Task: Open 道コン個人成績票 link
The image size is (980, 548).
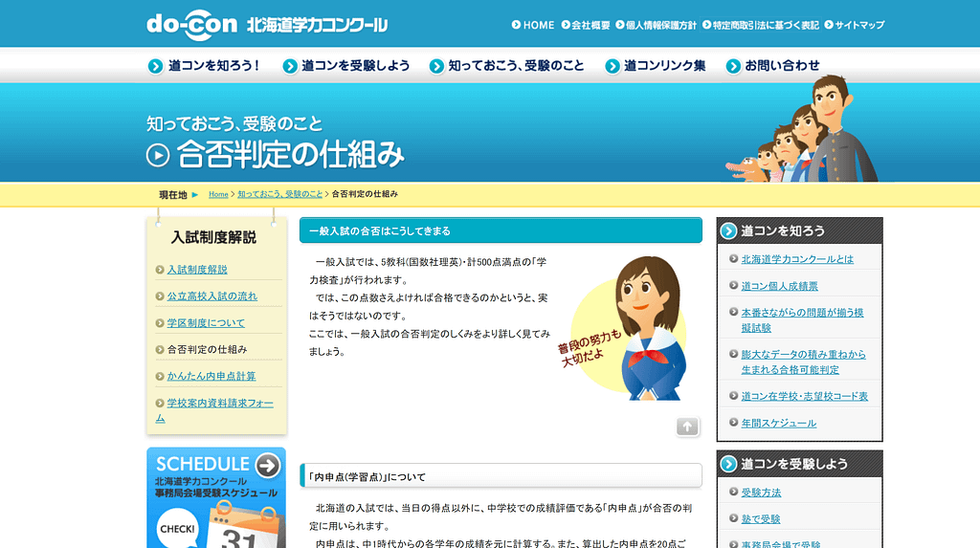Action: pyautogui.click(x=779, y=286)
